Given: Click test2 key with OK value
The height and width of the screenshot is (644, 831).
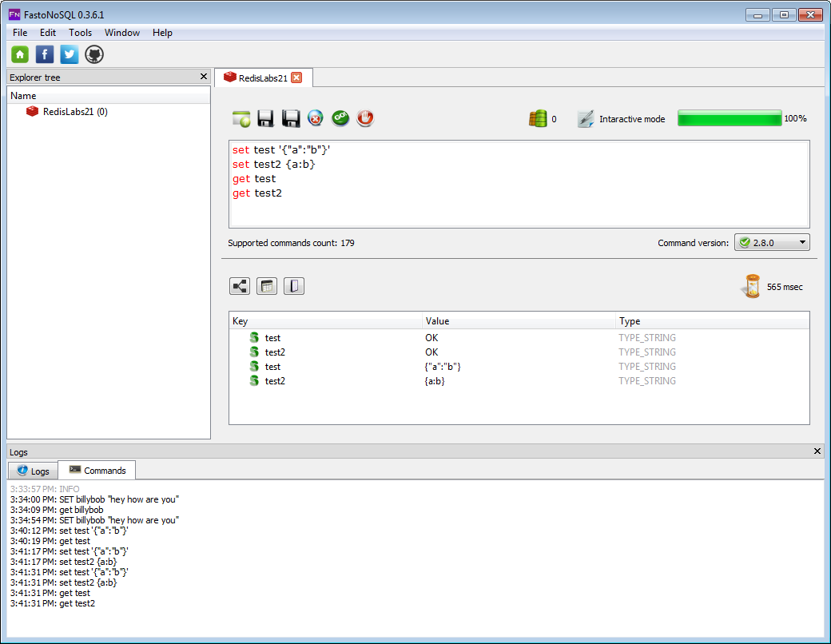Looking at the screenshot, I should 275,352.
